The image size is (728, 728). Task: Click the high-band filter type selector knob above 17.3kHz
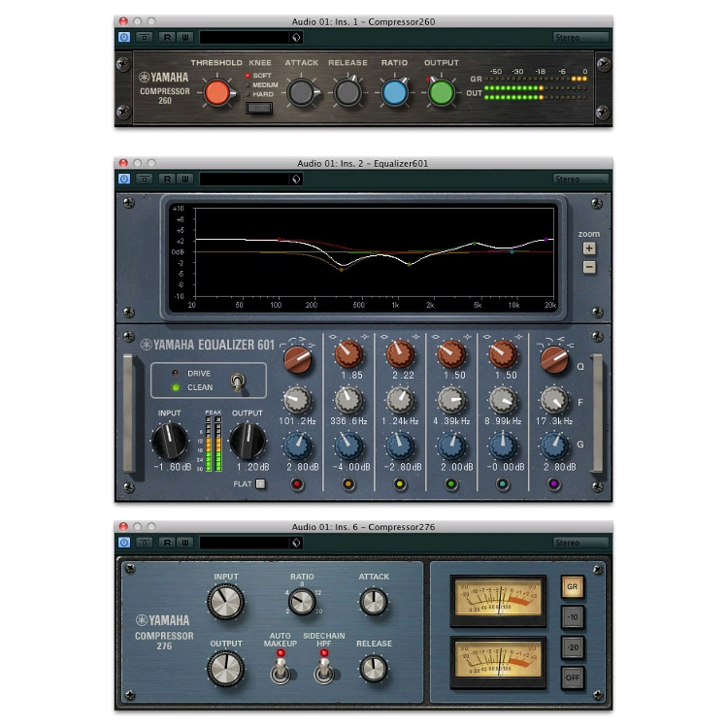tap(554, 359)
